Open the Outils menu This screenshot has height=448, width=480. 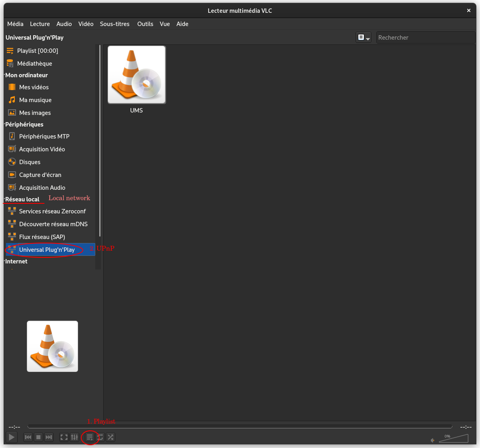[145, 24]
